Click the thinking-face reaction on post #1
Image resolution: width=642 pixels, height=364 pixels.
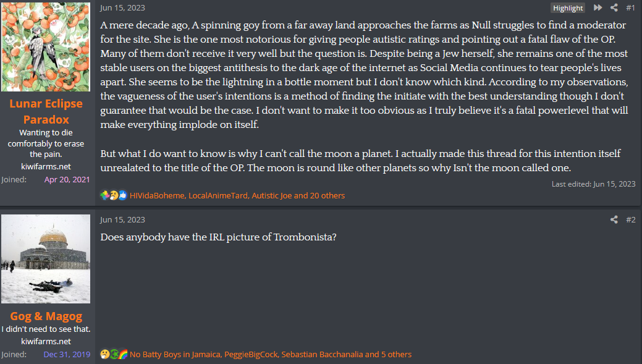(x=114, y=195)
